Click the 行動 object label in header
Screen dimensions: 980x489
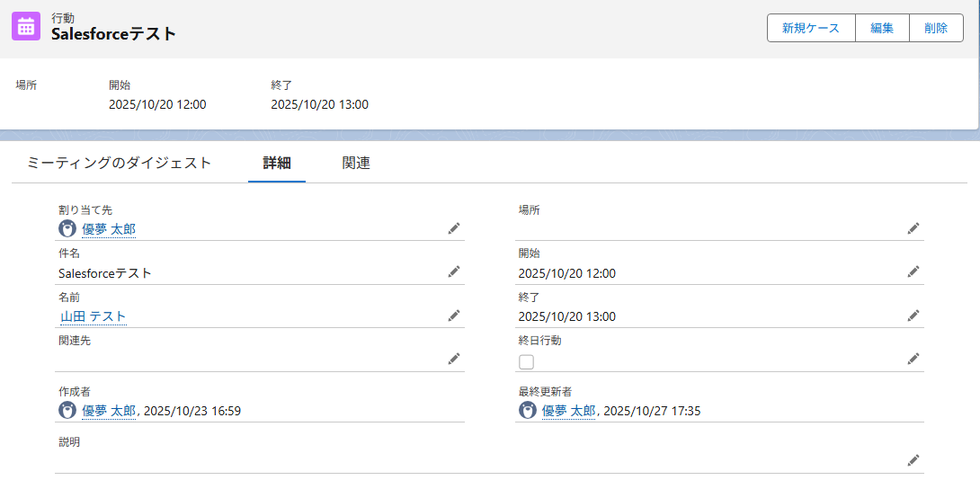tap(63, 19)
